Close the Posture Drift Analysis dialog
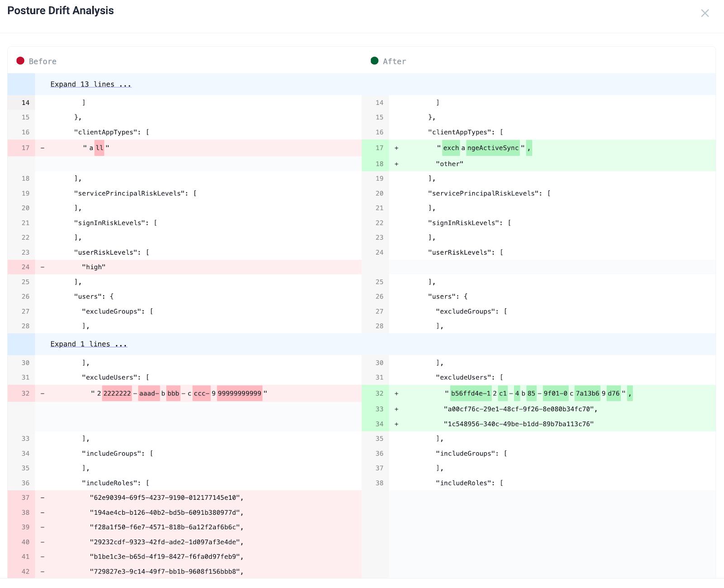The width and height of the screenshot is (724, 588). coord(705,13)
